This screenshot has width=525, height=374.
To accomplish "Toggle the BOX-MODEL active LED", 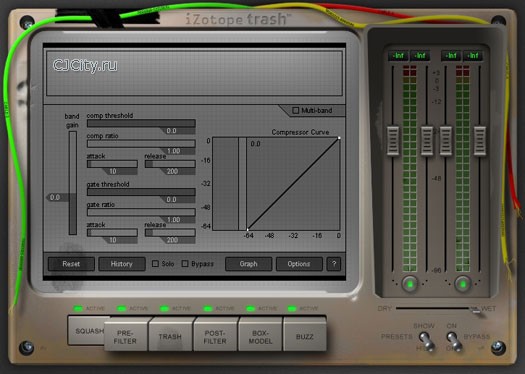I will click(x=250, y=308).
